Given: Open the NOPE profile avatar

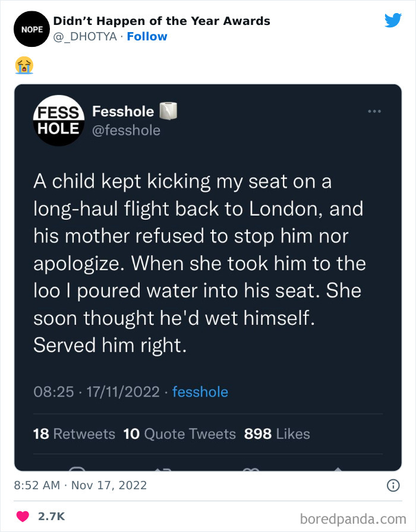Looking at the screenshot, I should [31, 28].
